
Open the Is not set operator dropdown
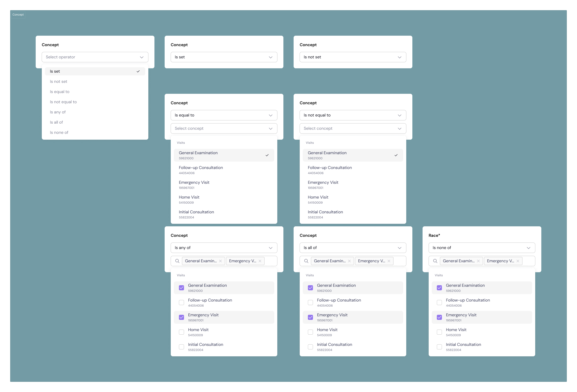click(x=353, y=57)
